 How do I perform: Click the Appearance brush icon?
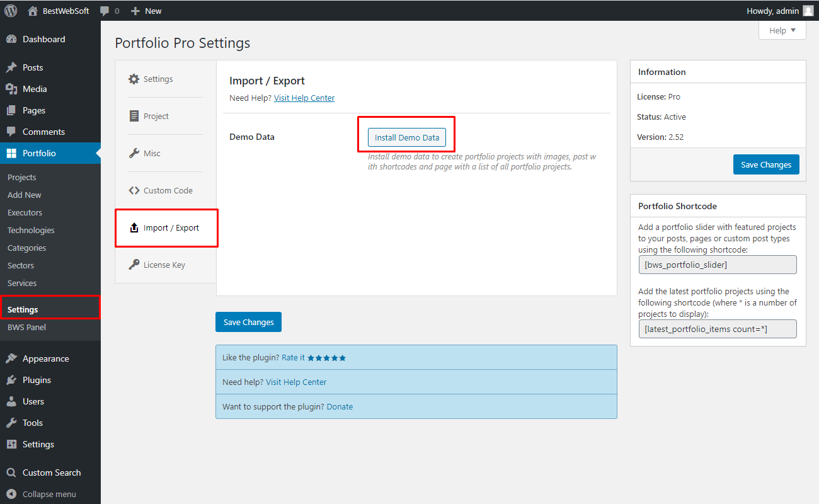pyautogui.click(x=11, y=358)
